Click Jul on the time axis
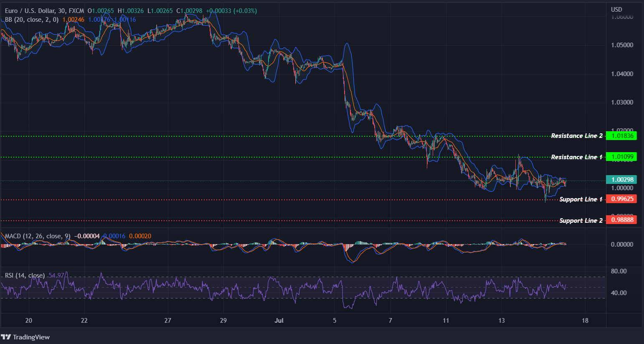This screenshot has width=644, height=344. point(279,321)
